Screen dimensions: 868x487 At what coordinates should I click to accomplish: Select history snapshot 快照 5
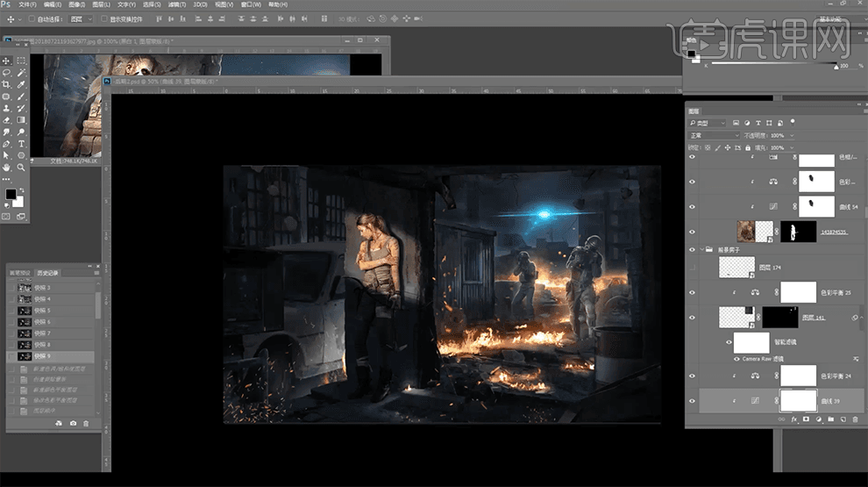[x=50, y=311]
